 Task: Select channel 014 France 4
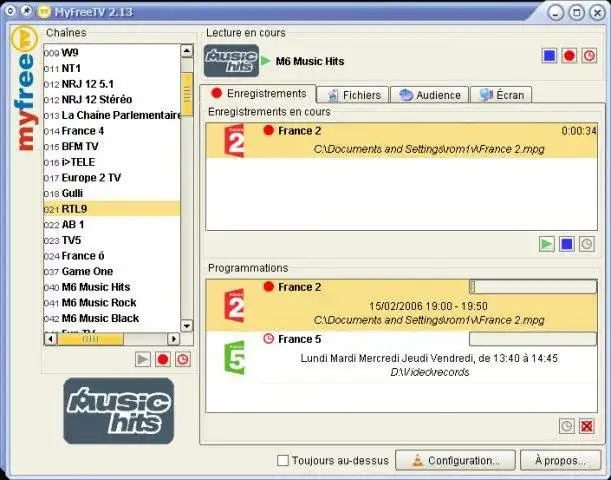[x=112, y=131]
